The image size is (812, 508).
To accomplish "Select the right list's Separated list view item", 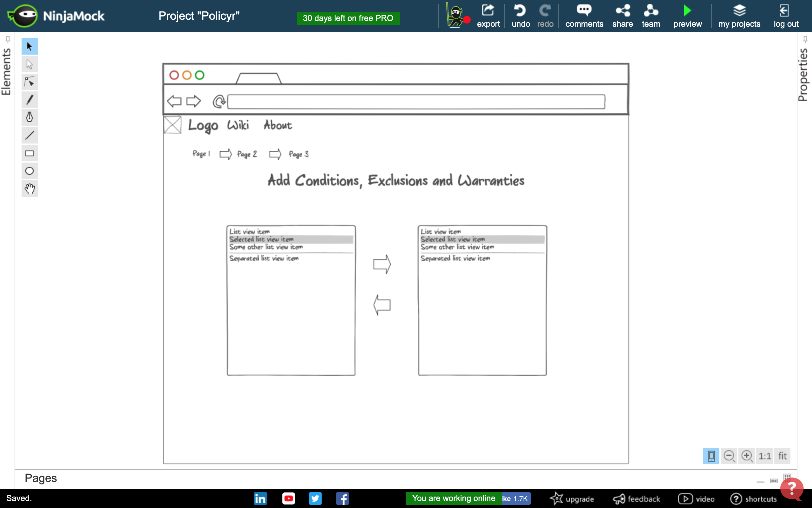I will click(455, 258).
